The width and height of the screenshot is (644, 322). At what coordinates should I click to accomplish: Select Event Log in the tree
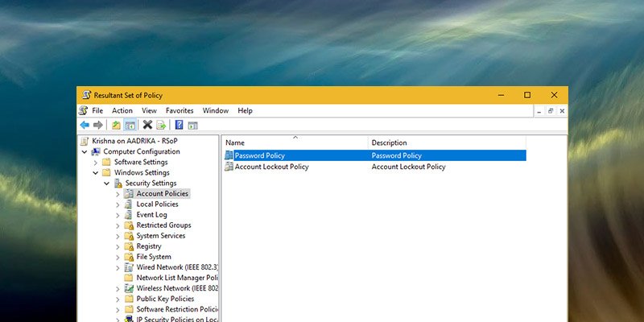tap(151, 215)
